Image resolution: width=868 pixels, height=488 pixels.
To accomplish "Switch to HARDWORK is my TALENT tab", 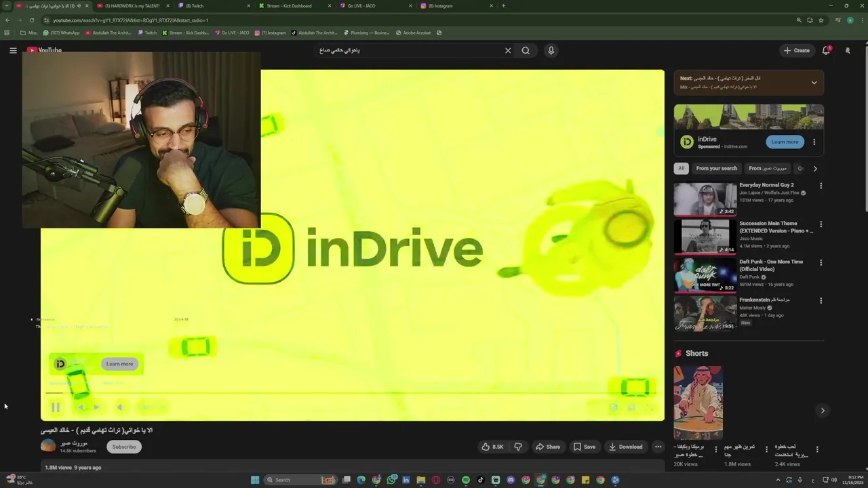I will coord(132,5).
